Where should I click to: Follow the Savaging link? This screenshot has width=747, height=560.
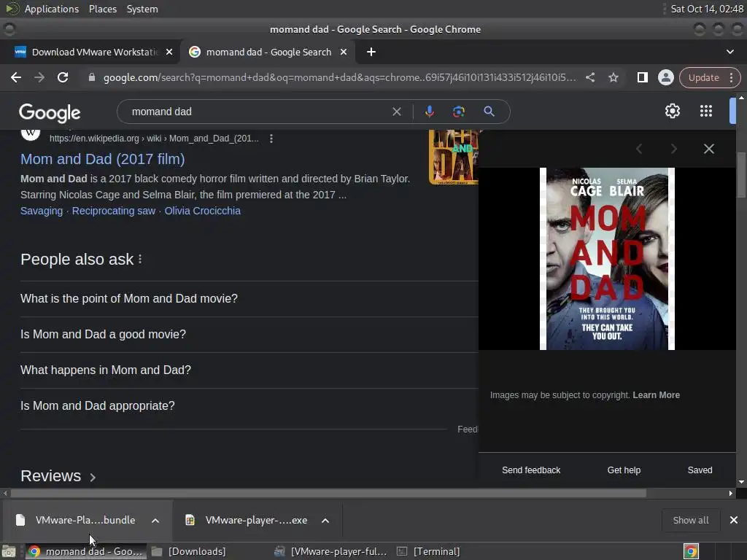42,211
